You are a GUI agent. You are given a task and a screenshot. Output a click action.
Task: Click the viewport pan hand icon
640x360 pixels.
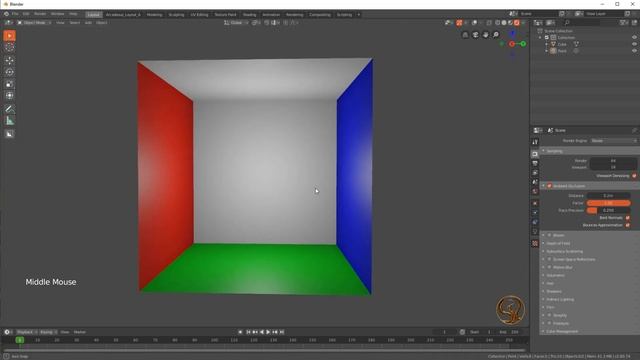(x=485, y=35)
